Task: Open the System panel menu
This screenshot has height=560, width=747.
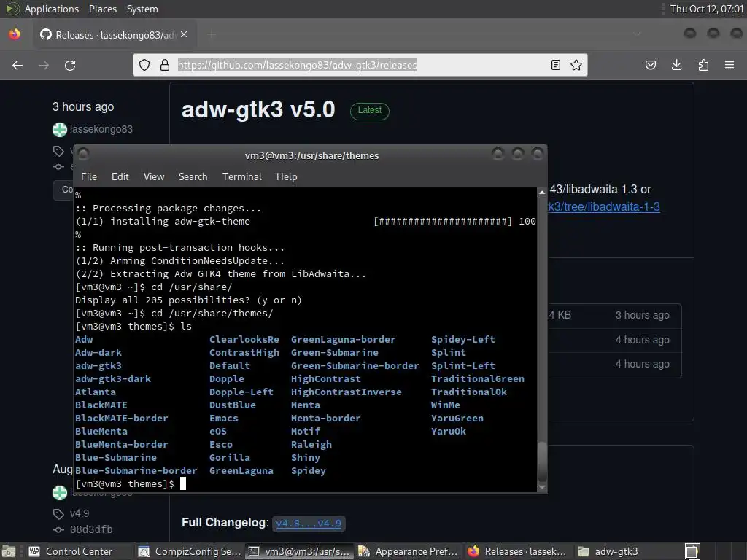Action: click(142, 9)
